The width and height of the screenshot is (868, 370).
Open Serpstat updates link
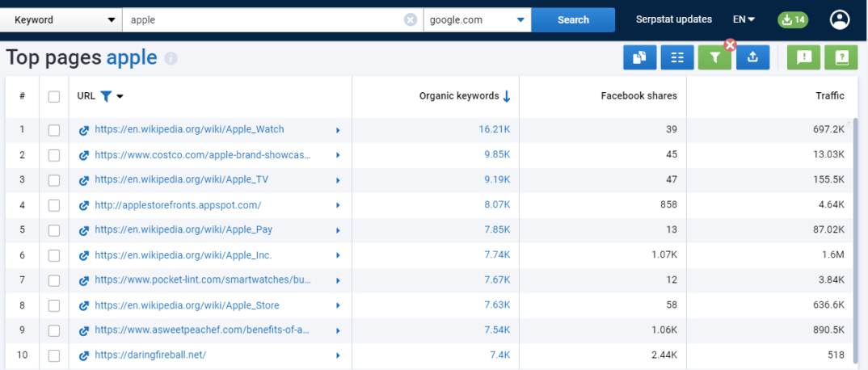pyautogui.click(x=674, y=19)
